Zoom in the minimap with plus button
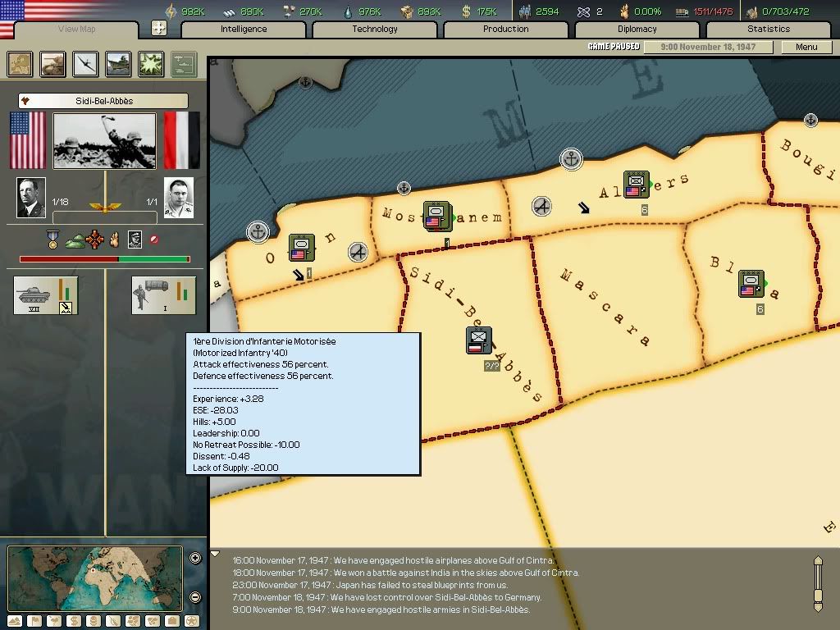 (195, 559)
